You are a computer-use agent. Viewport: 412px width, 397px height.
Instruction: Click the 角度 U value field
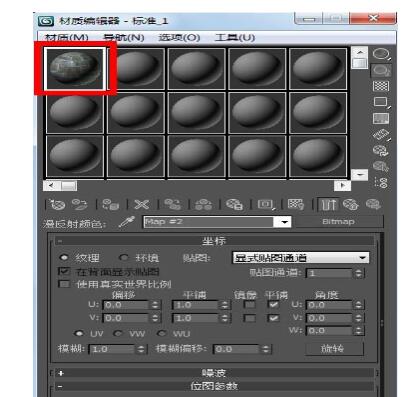[x=329, y=305]
